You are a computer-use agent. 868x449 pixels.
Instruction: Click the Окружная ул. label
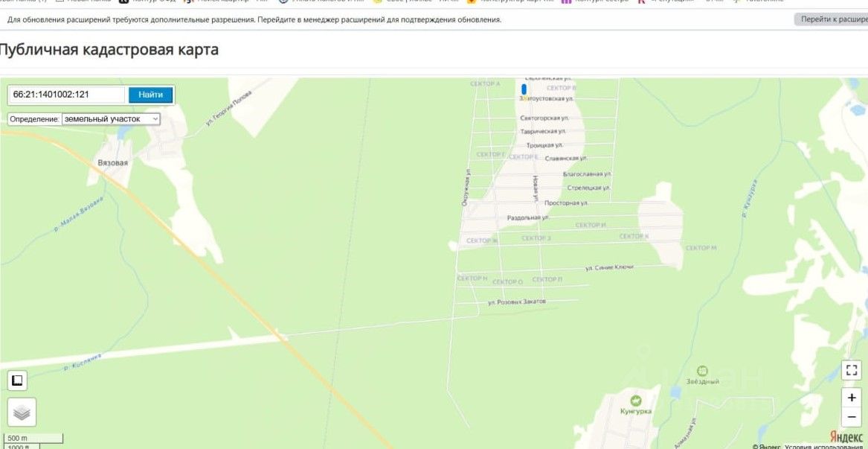pos(466,188)
